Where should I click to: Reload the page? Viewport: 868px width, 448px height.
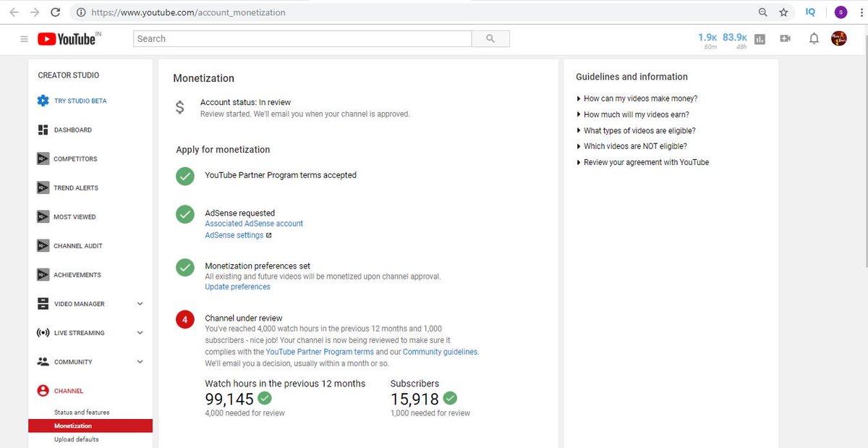[55, 12]
